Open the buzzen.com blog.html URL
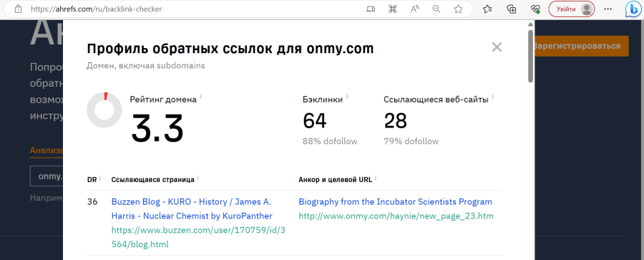644x260 pixels. coord(198,237)
